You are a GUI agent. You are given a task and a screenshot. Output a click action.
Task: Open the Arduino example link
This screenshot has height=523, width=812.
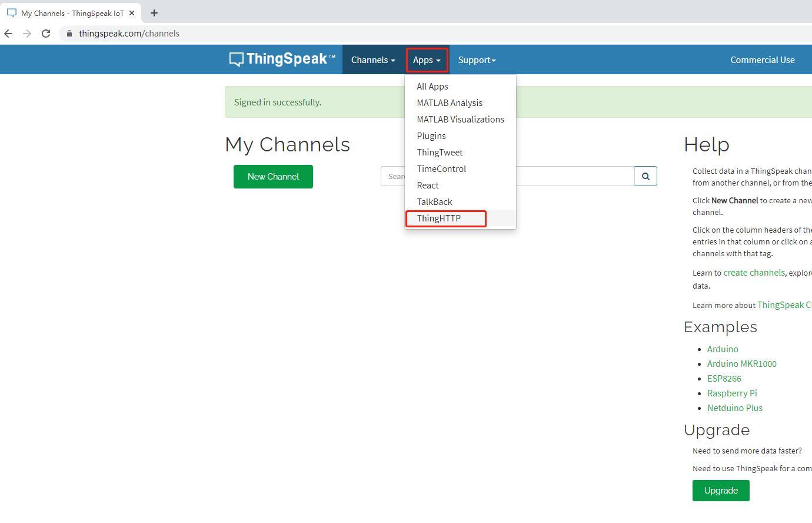click(x=723, y=349)
